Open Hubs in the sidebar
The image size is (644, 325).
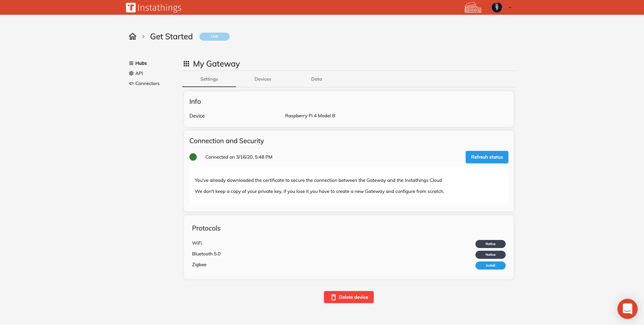click(138, 63)
